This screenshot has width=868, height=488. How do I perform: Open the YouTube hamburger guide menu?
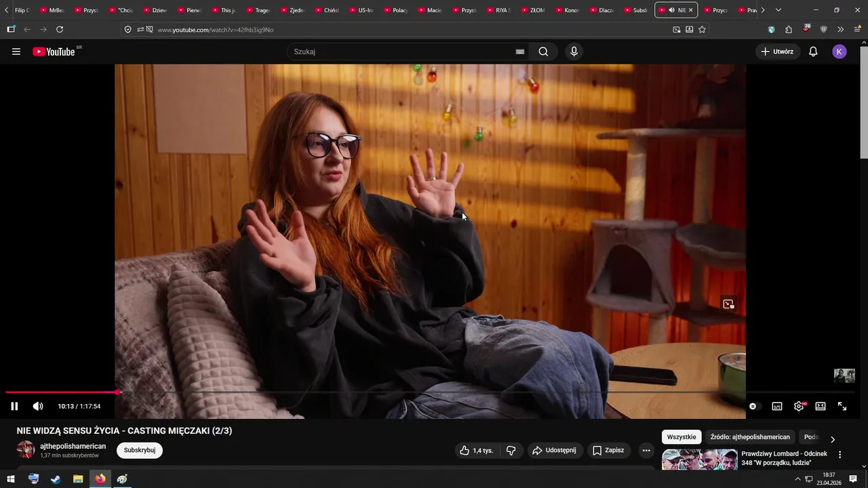point(16,52)
